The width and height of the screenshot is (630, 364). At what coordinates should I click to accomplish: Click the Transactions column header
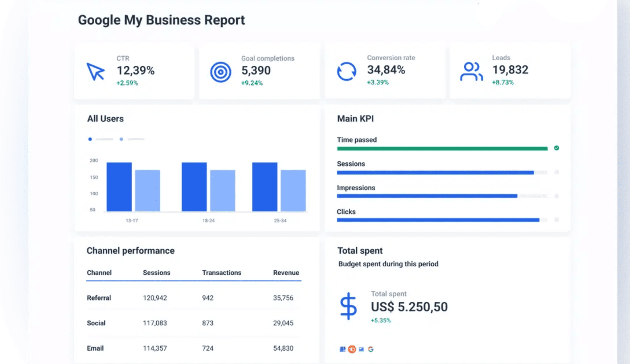coord(221,273)
